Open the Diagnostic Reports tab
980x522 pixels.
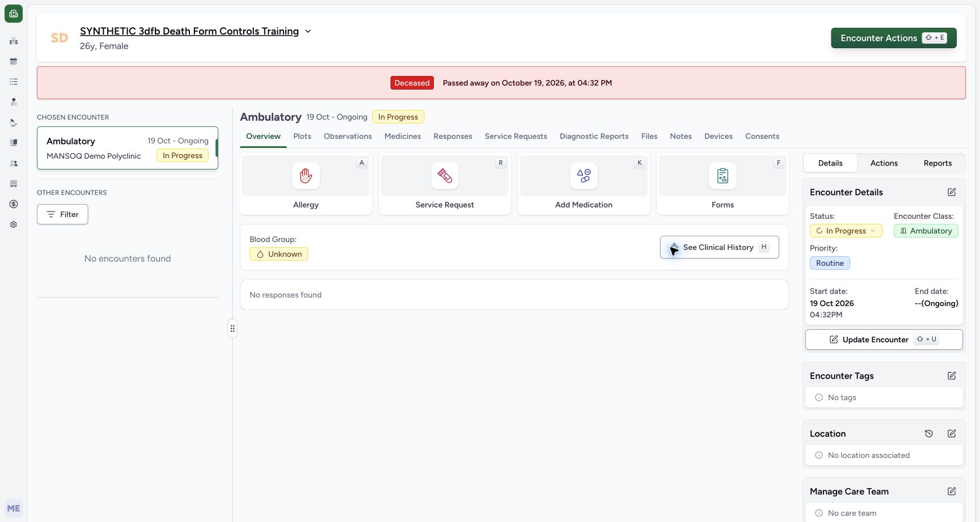[x=594, y=136]
